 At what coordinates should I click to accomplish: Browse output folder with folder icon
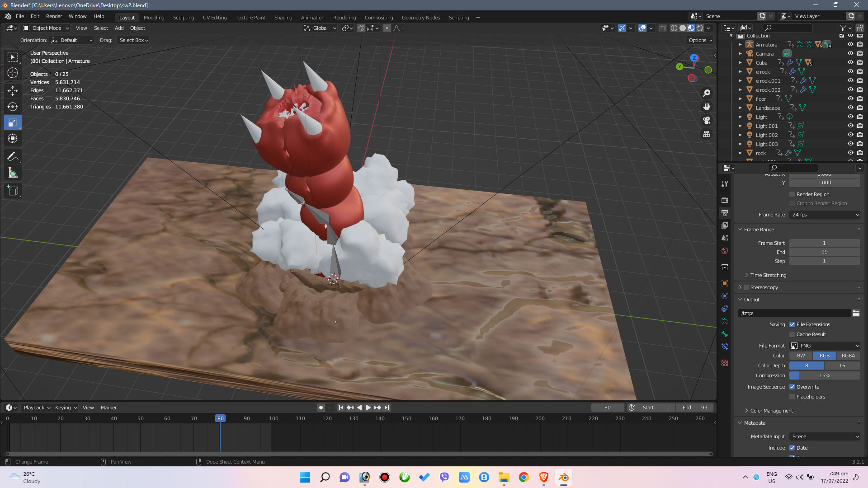tap(856, 313)
